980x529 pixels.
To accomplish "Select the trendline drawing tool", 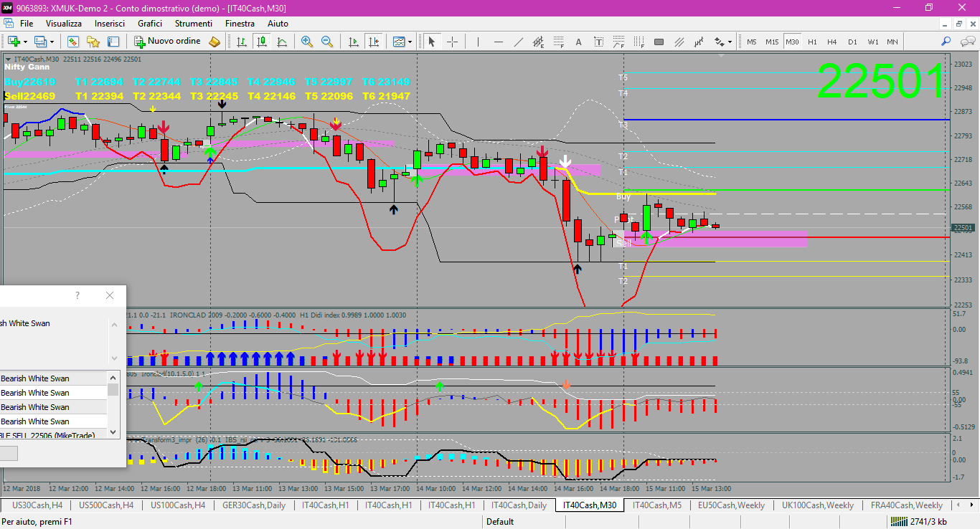I will pyautogui.click(x=518, y=42).
